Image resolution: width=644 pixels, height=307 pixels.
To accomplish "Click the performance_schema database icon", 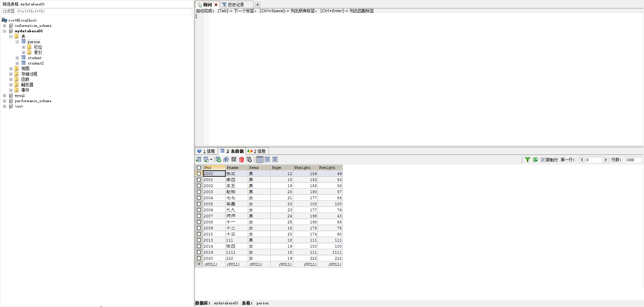I will point(11,101).
